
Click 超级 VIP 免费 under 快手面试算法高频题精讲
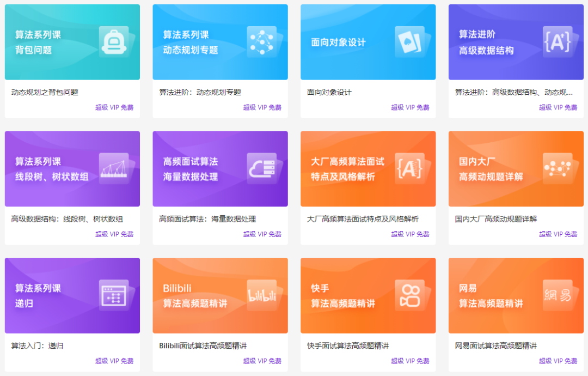411,361
